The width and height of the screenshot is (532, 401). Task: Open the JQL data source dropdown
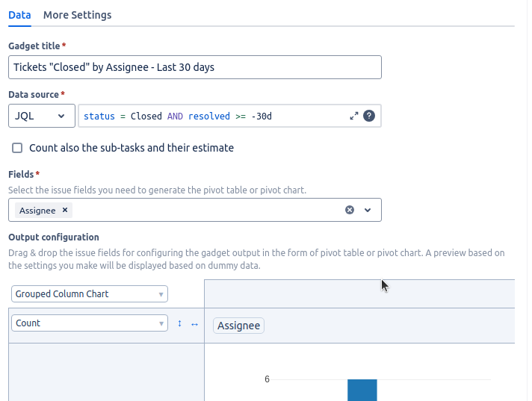42,116
